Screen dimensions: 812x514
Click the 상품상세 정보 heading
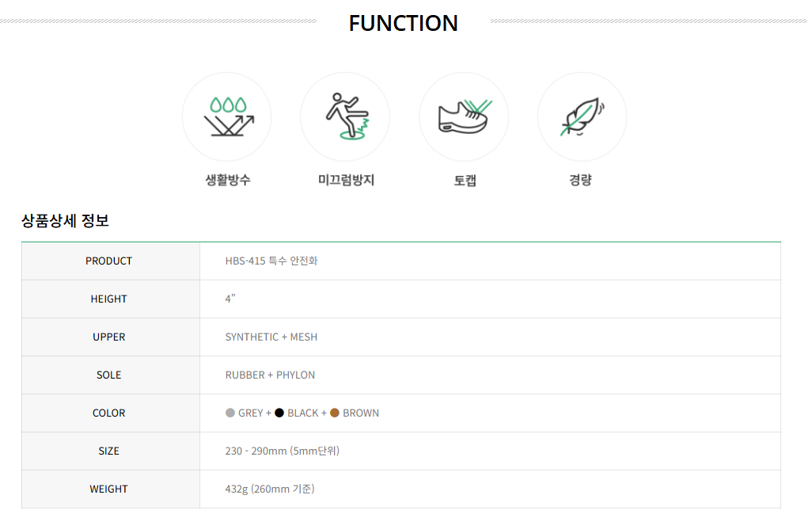coord(65,221)
